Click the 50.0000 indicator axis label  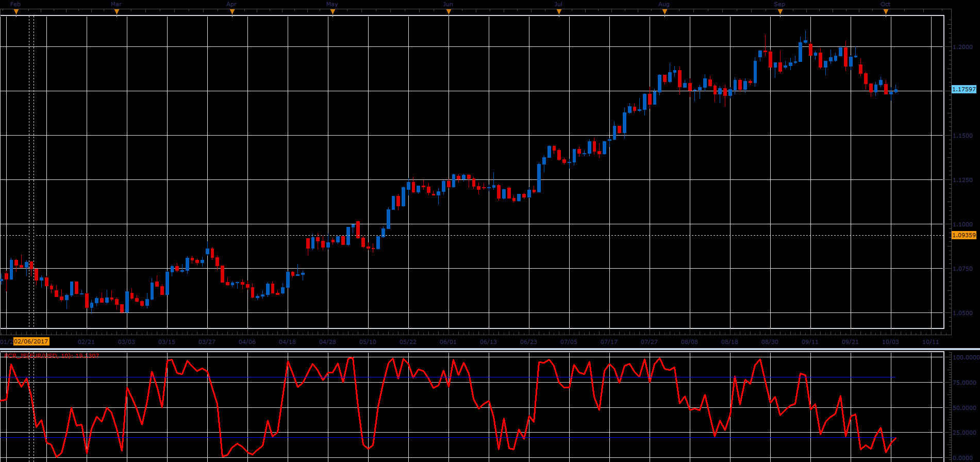click(x=965, y=408)
